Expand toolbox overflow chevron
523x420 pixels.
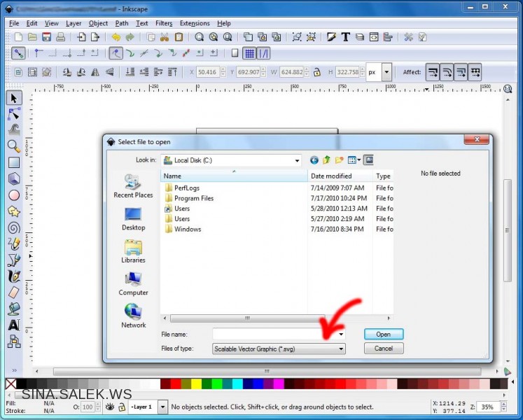pyautogui.click(x=14, y=370)
